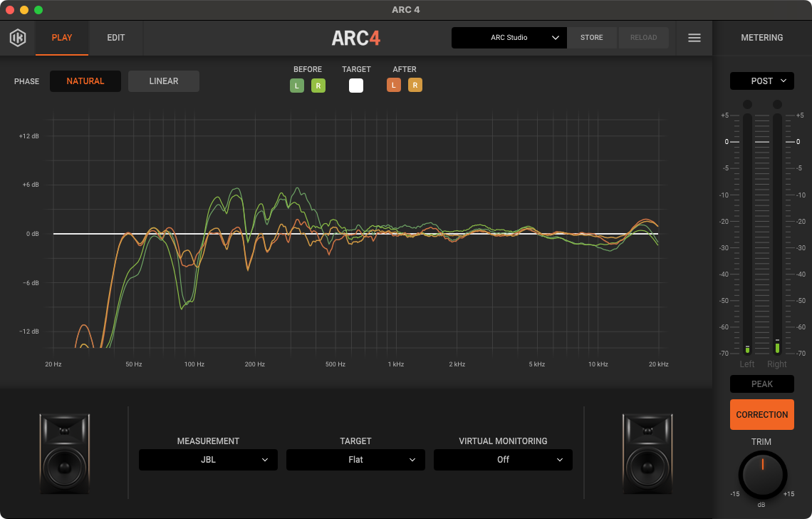Open the POST metering dropdown
Screen dimensions: 812x519
(x=761, y=81)
